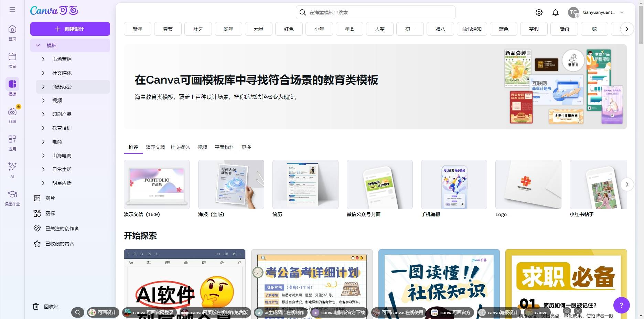The image size is (644, 319).
Task: Open the 简历 template thumbnail
Action: pyautogui.click(x=305, y=184)
